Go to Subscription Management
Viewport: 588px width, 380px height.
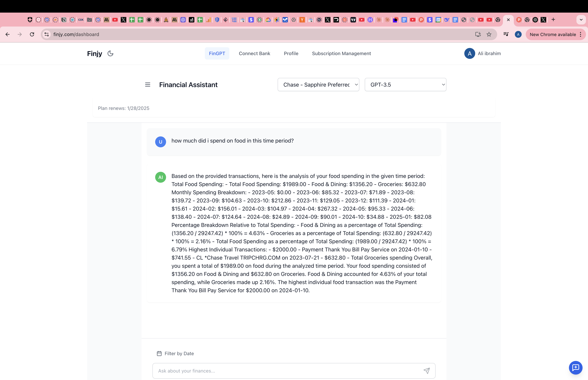click(x=341, y=53)
